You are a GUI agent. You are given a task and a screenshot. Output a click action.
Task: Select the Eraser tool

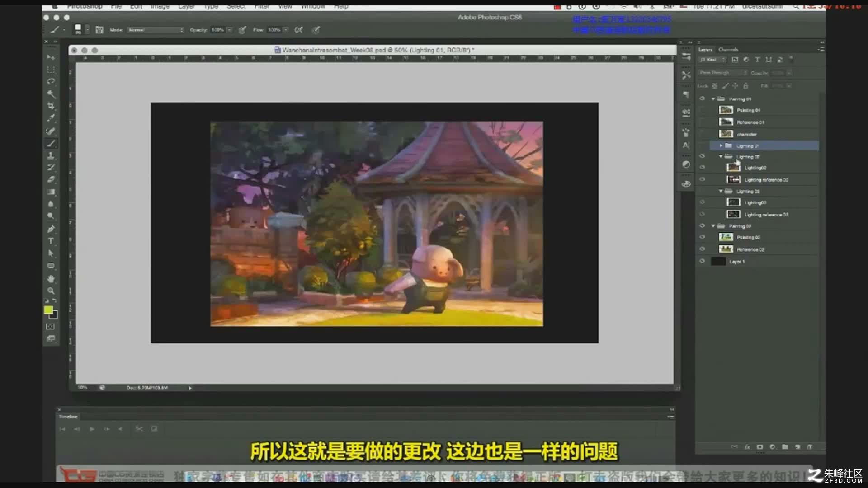[51, 180]
